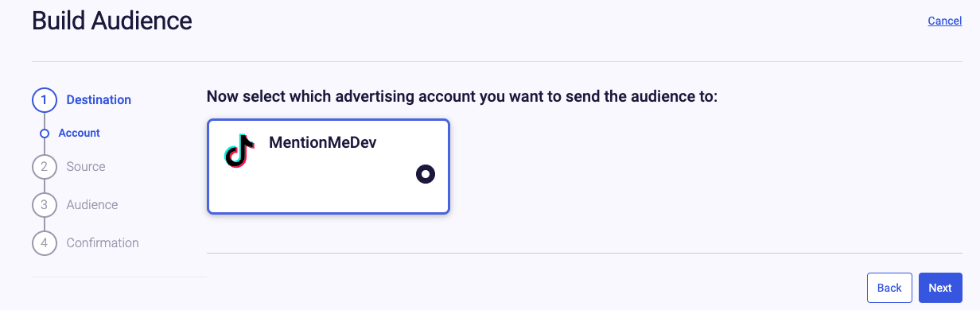Click the advertising account instruction text
Viewport: 980px width, 310px height.
[x=462, y=97]
